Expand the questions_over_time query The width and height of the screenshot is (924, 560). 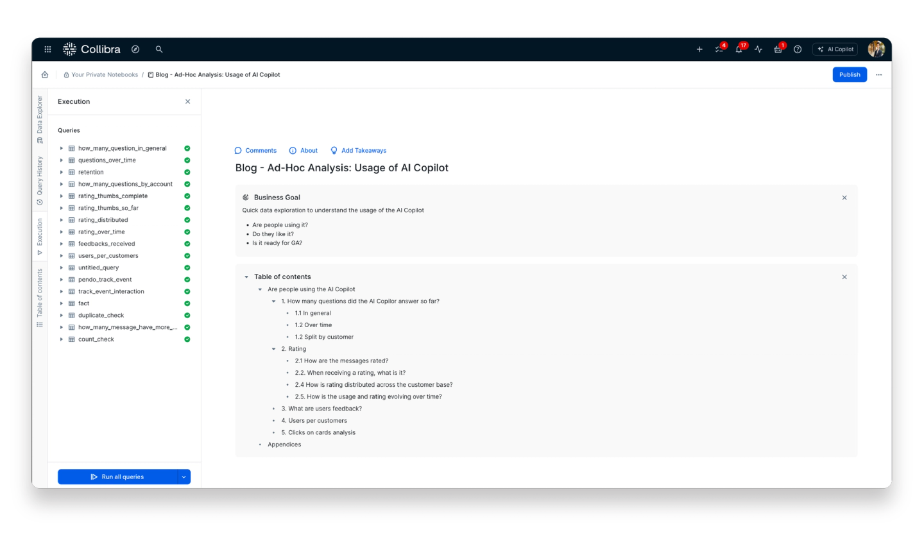(62, 160)
